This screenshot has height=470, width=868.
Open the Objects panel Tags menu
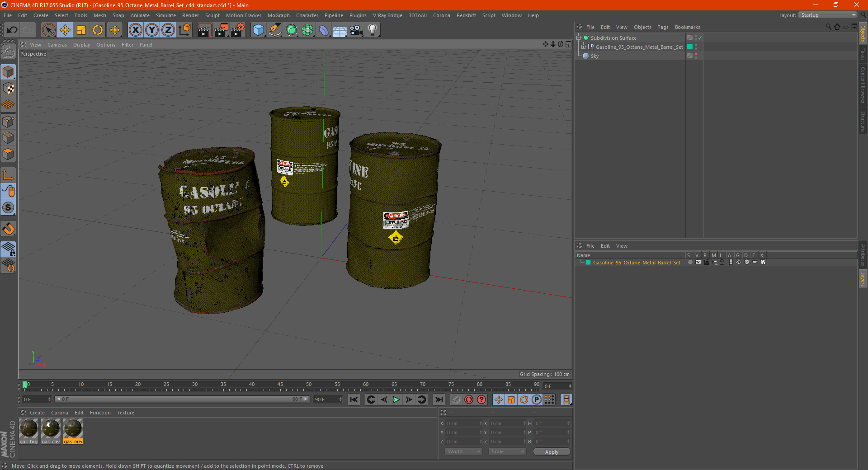pos(663,27)
